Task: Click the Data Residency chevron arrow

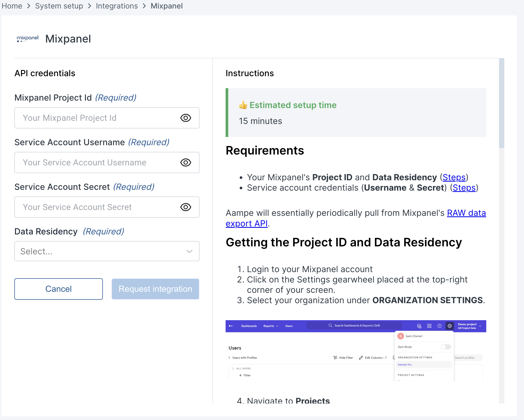Action: [x=189, y=251]
